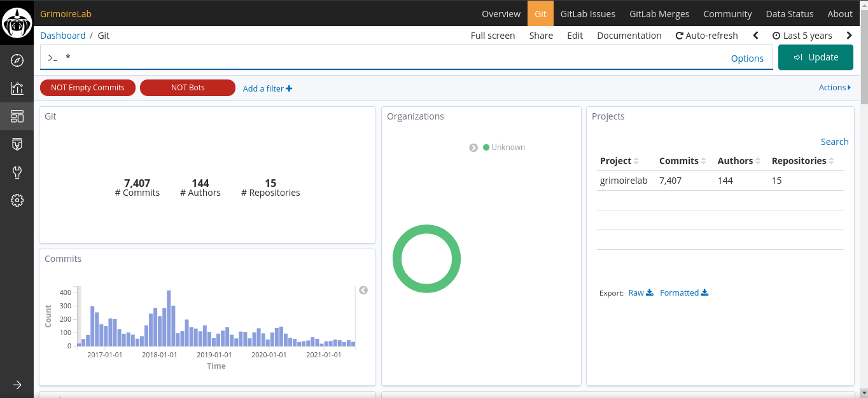Step time range forward with right chevron
The image size is (868, 398).
(849, 36)
